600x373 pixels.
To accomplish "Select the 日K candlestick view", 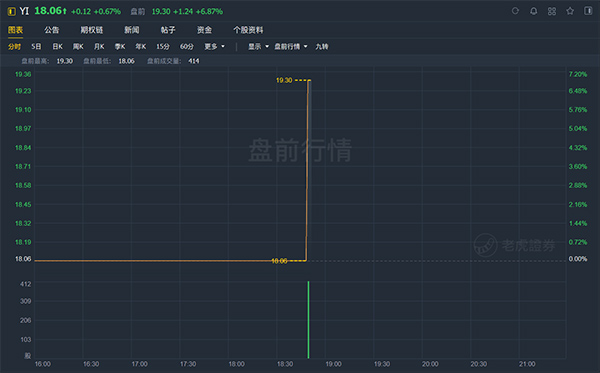I will tap(57, 47).
